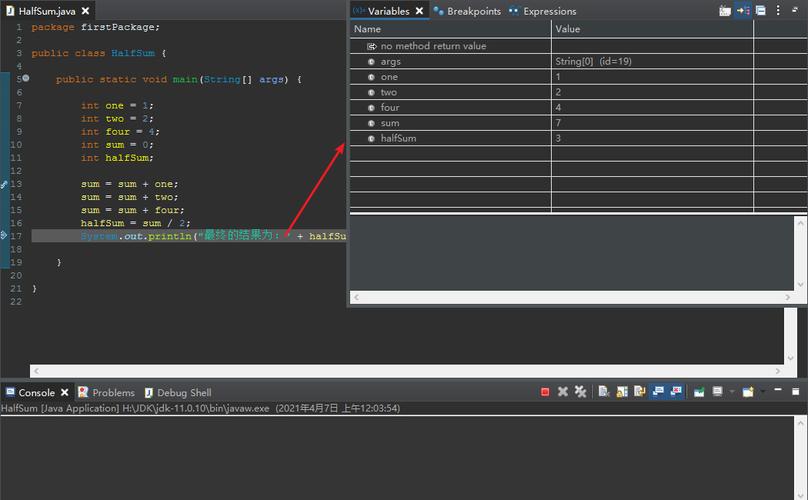Open Variables View Menu three-dot icon

pyautogui.click(x=778, y=10)
